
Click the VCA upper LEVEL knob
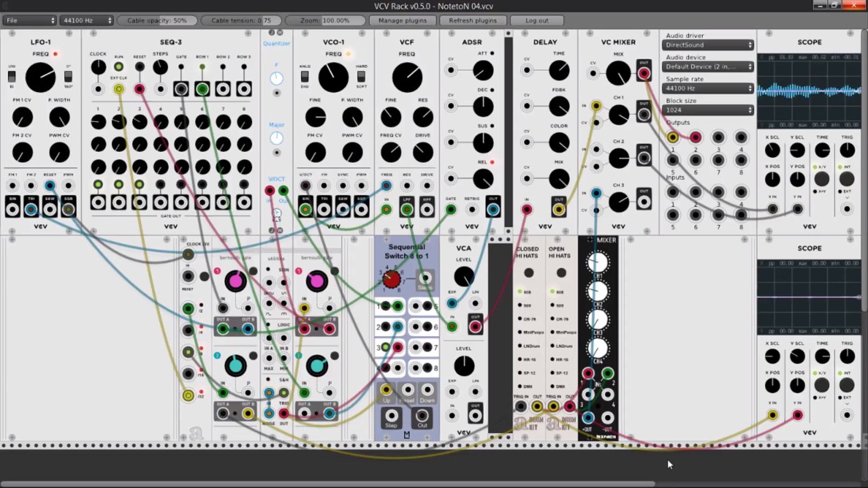click(464, 277)
